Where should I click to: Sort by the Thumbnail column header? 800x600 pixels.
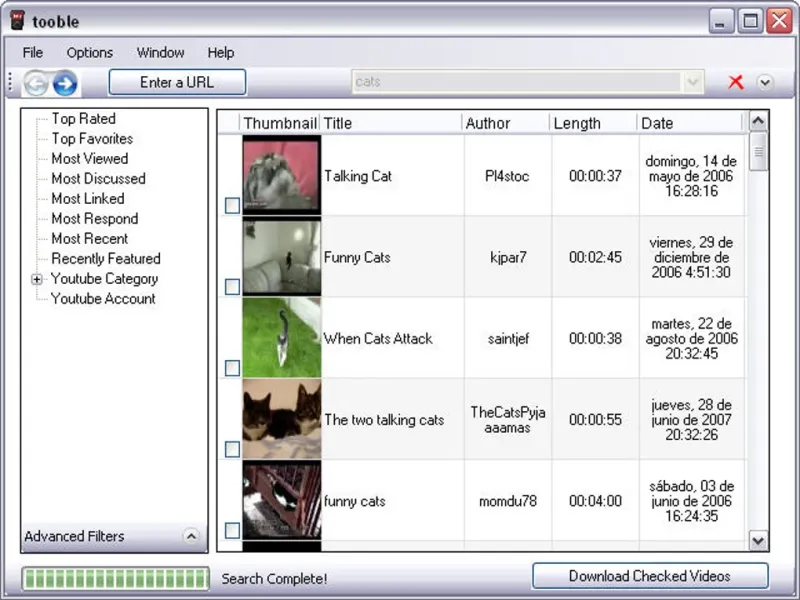280,123
